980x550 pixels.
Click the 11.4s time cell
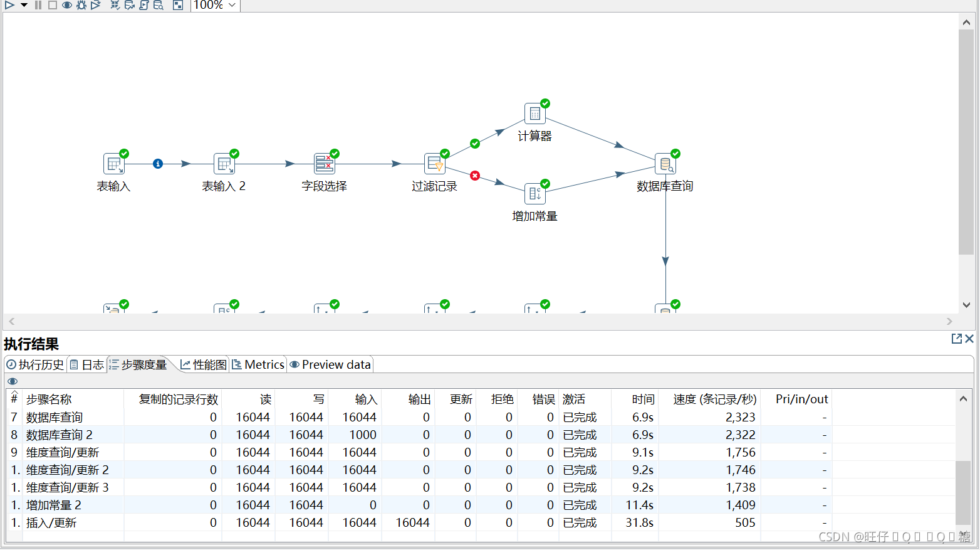click(639, 505)
